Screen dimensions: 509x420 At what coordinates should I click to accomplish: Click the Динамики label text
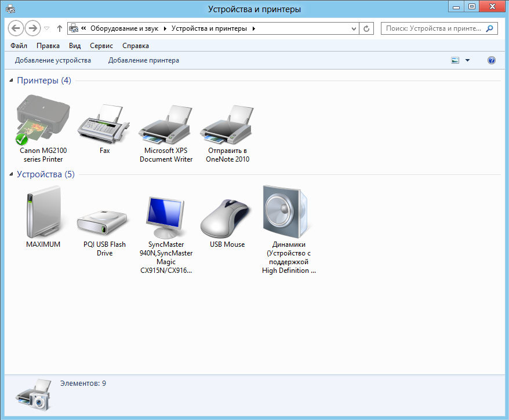(289, 257)
